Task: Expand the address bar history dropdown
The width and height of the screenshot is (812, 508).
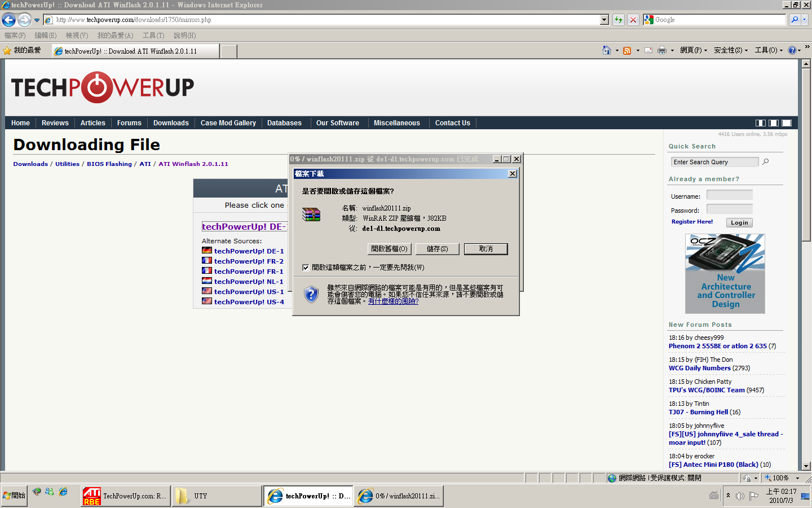Action: [x=604, y=20]
